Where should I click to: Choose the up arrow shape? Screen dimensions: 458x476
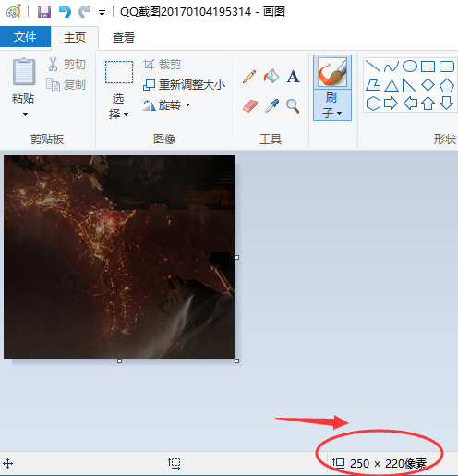428,104
